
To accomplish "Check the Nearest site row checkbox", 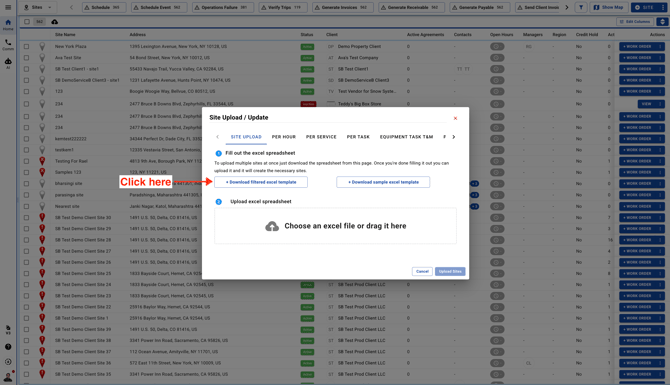I will tap(26, 206).
